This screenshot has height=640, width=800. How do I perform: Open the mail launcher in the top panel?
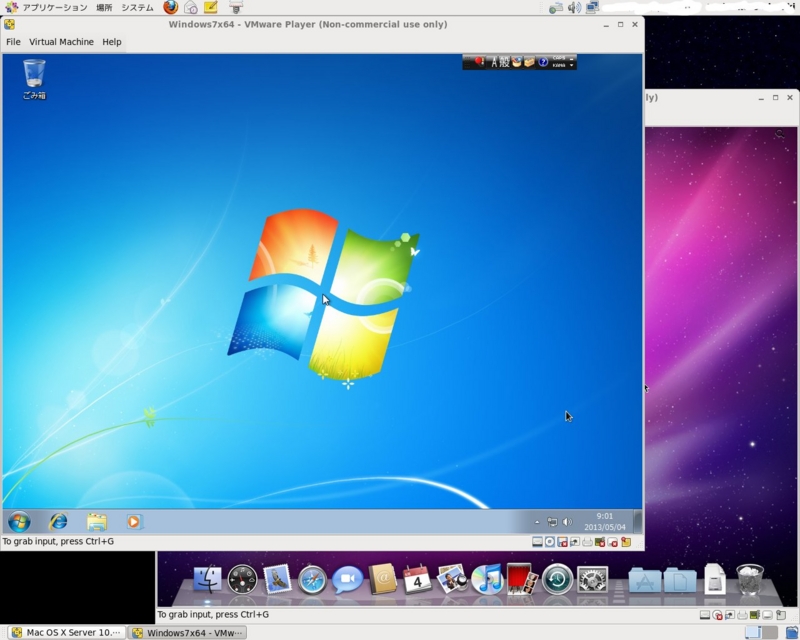pyautogui.click(x=191, y=7)
